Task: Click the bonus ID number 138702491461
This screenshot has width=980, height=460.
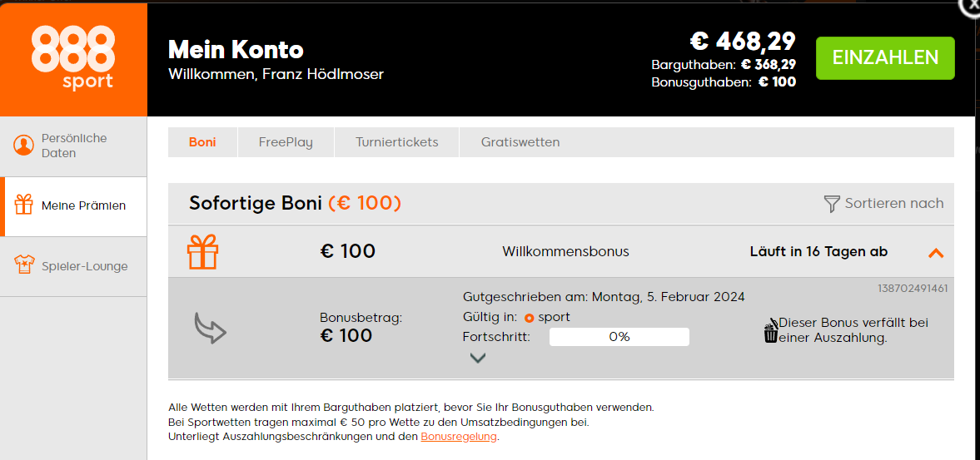Action: (913, 289)
